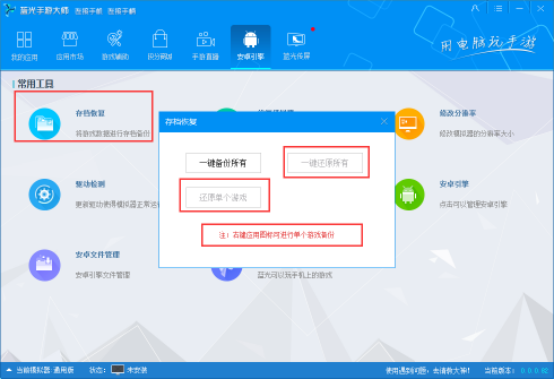Select the 安卓引擎 Android tab
Screen dimensions: 554x379
[251, 46]
